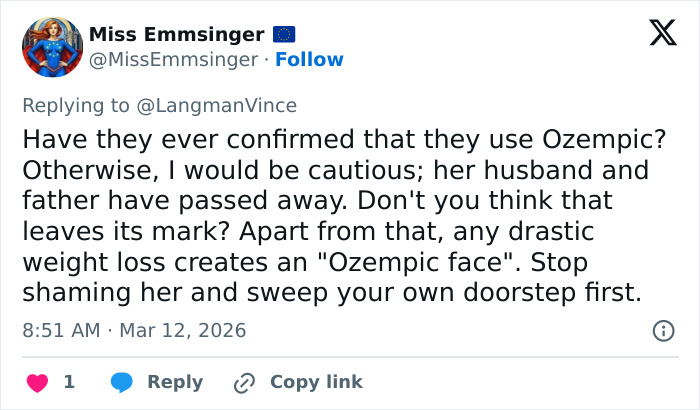Click the 8:51 AM time in the timestamp
700x410 pixels.
pos(62,330)
